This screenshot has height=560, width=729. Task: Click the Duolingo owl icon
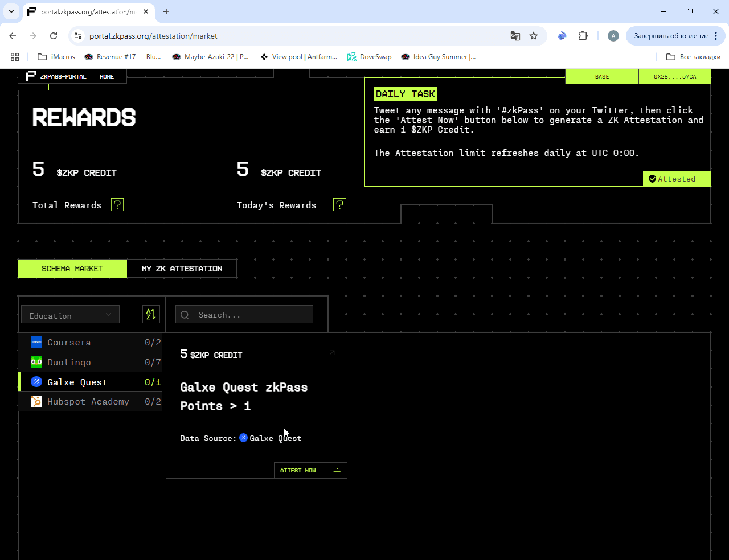(x=36, y=362)
